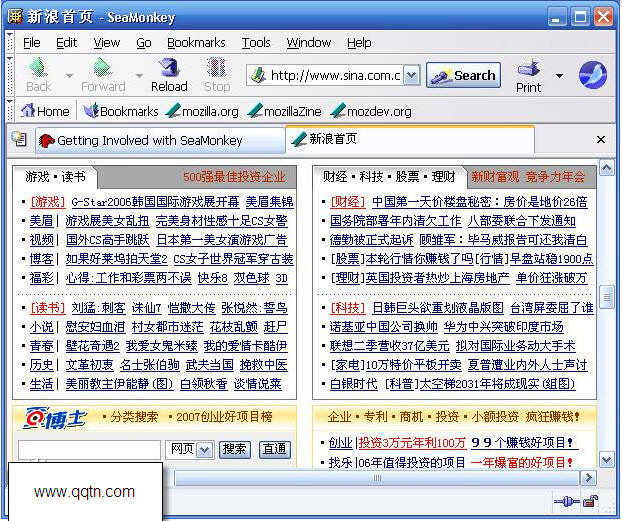Open the Edit menu

pos(66,42)
